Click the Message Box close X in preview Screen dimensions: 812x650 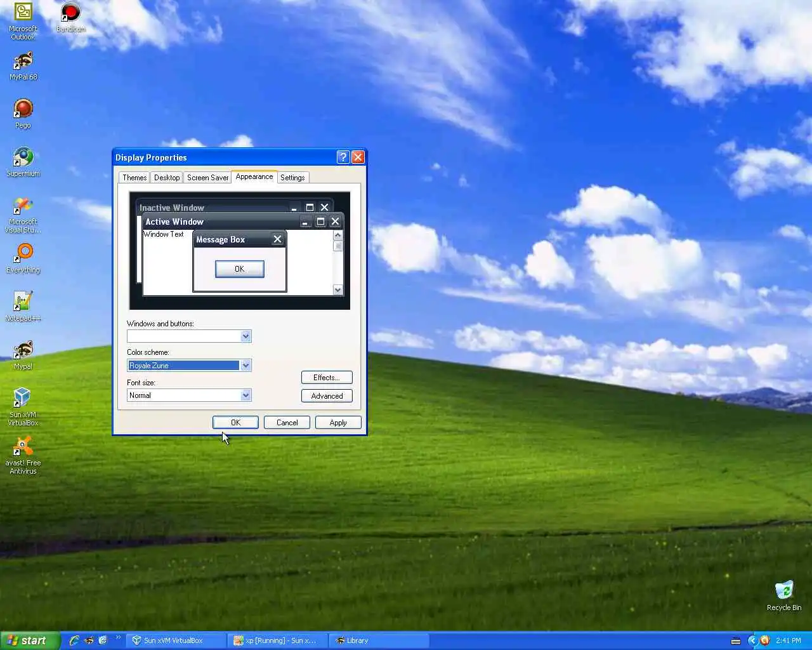[277, 239]
